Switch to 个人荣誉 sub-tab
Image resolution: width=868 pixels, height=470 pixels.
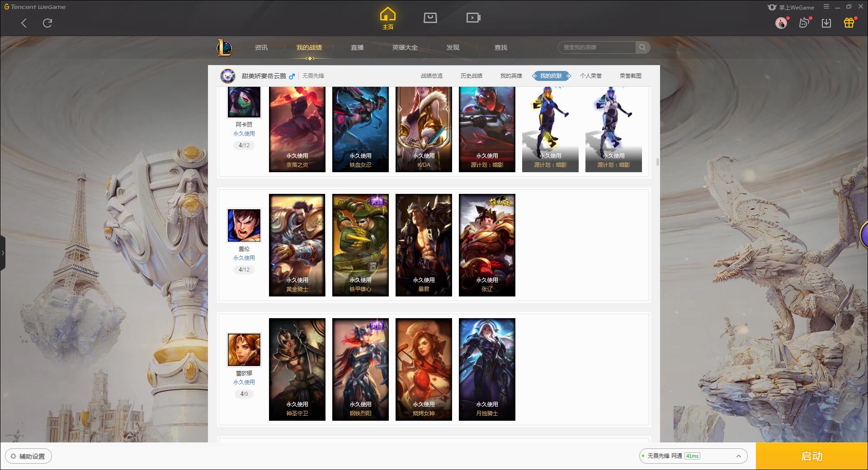point(591,76)
